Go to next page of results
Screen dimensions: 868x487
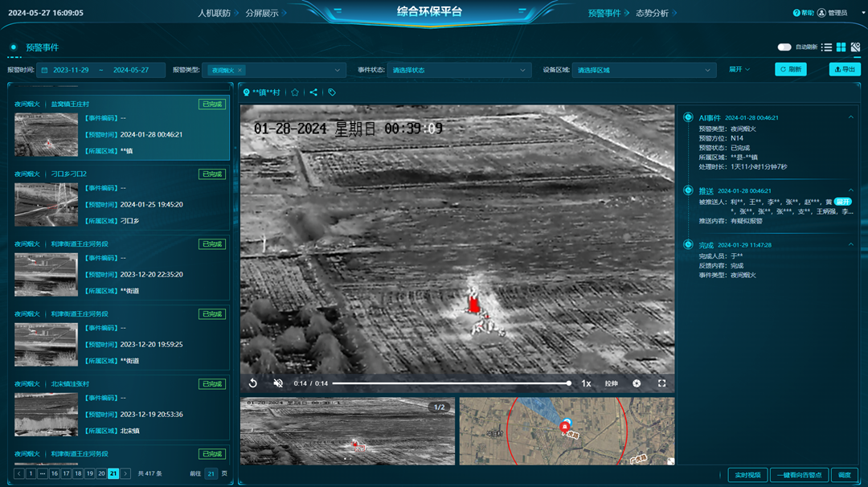(x=125, y=473)
